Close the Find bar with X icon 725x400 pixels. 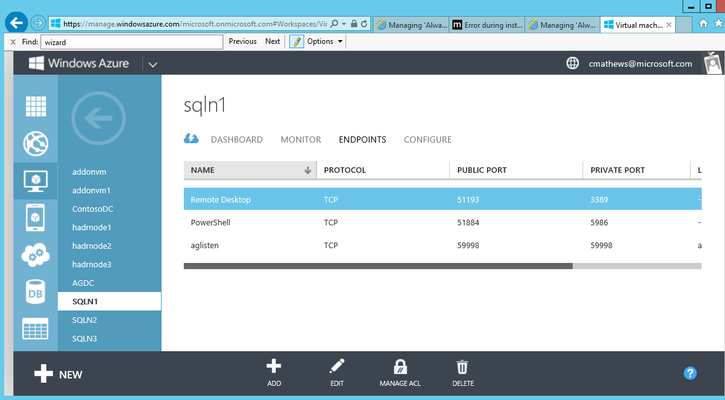click(13, 42)
